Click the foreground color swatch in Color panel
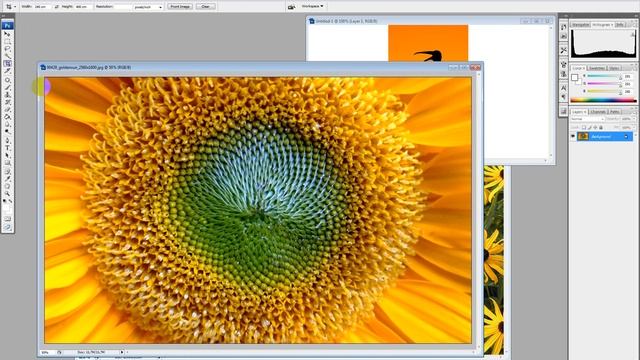 [575, 78]
